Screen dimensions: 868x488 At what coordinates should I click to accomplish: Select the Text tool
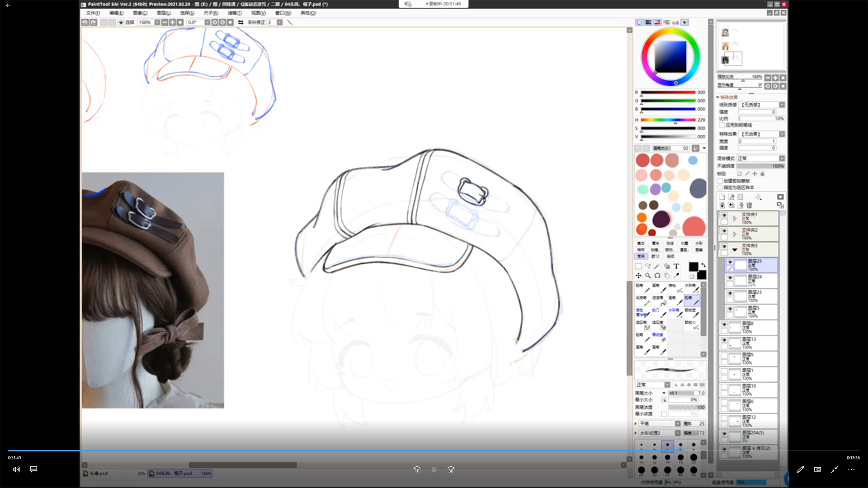pyautogui.click(x=676, y=267)
